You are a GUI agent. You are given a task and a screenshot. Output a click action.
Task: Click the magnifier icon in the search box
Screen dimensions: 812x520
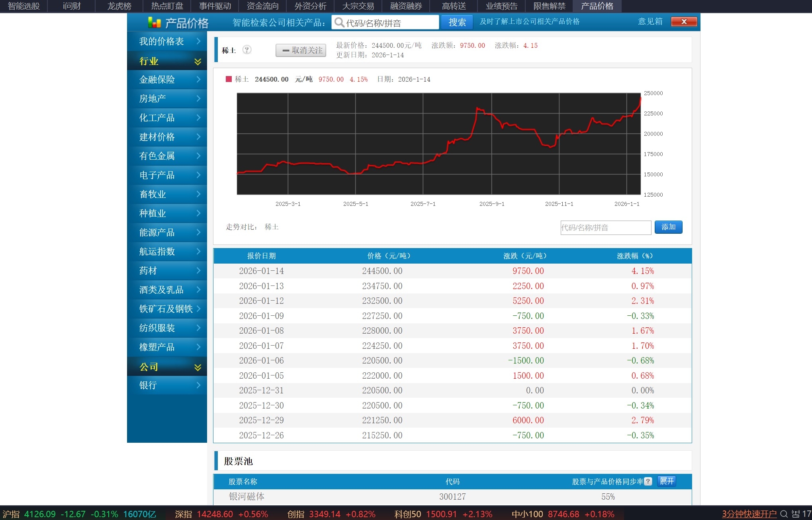click(339, 22)
